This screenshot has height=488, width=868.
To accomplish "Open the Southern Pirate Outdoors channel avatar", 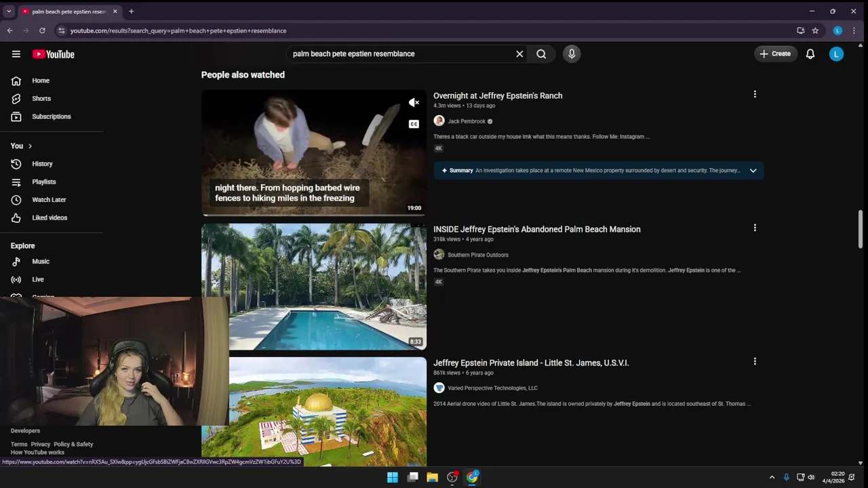I will [x=439, y=255].
